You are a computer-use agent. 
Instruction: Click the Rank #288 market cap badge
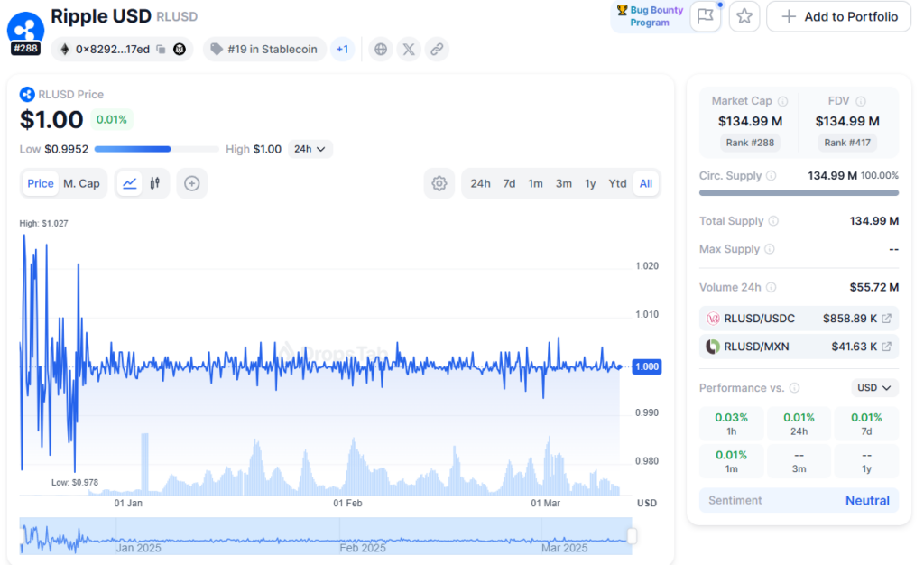750,143
